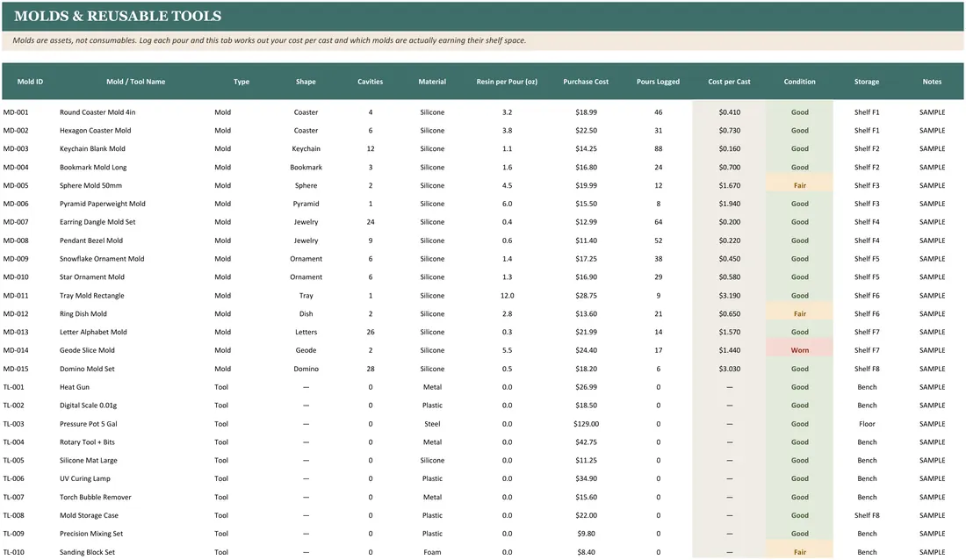This screenshot has width=966, height=560.
Task: Select the MD-014 ID cell
Action: (x=16, y=350)
